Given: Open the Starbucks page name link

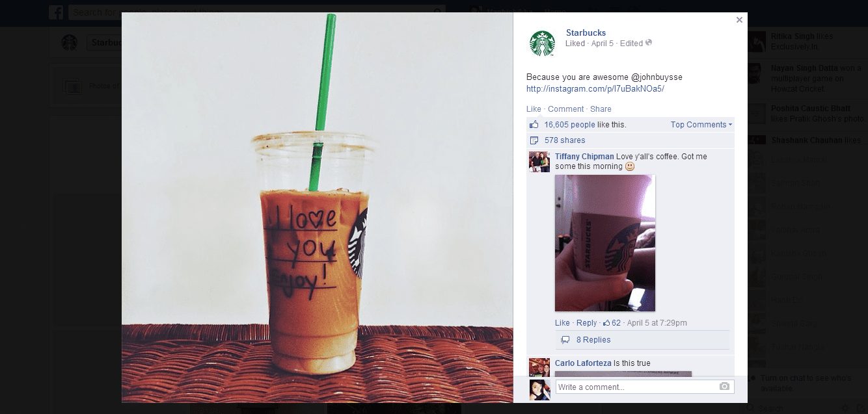Looking at the screenshot, I should [x=586, y=33].
